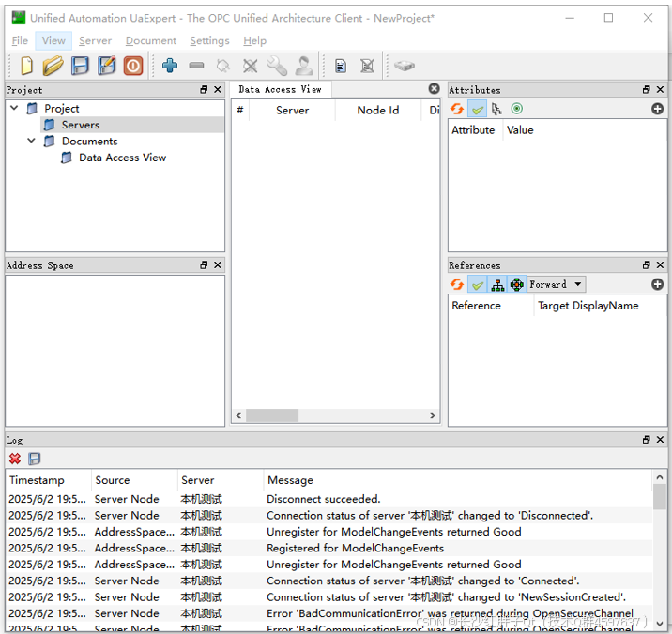Select Servers in the project tree
672x634 pixels.
click(81, 125)
